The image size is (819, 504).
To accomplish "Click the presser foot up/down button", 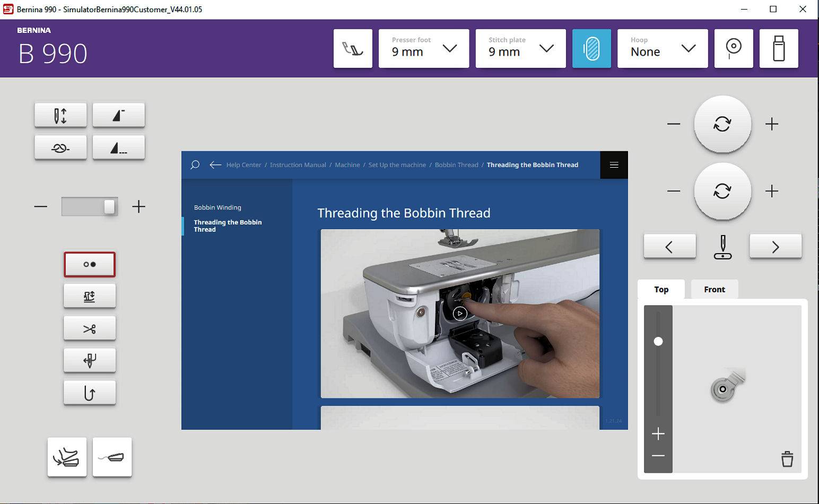I will click(90, 296).
